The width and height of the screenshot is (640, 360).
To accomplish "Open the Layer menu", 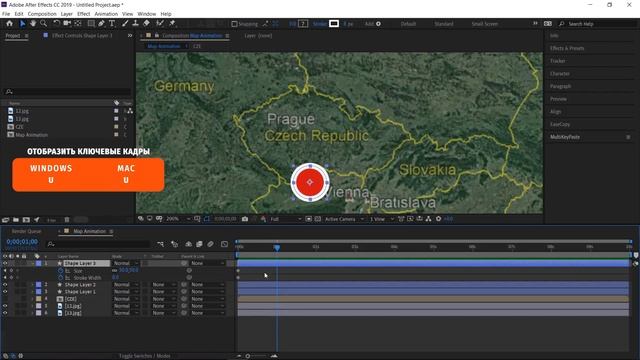I will (67, 14).
